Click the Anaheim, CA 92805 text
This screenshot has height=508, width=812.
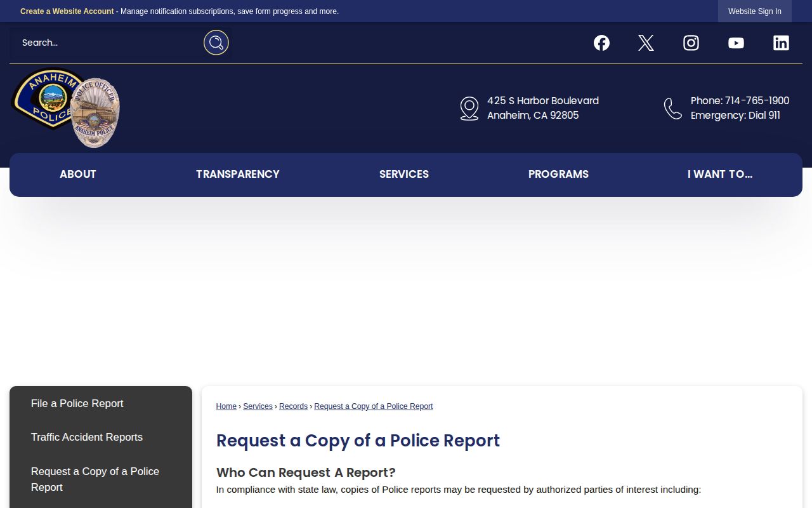click(533, 116)
